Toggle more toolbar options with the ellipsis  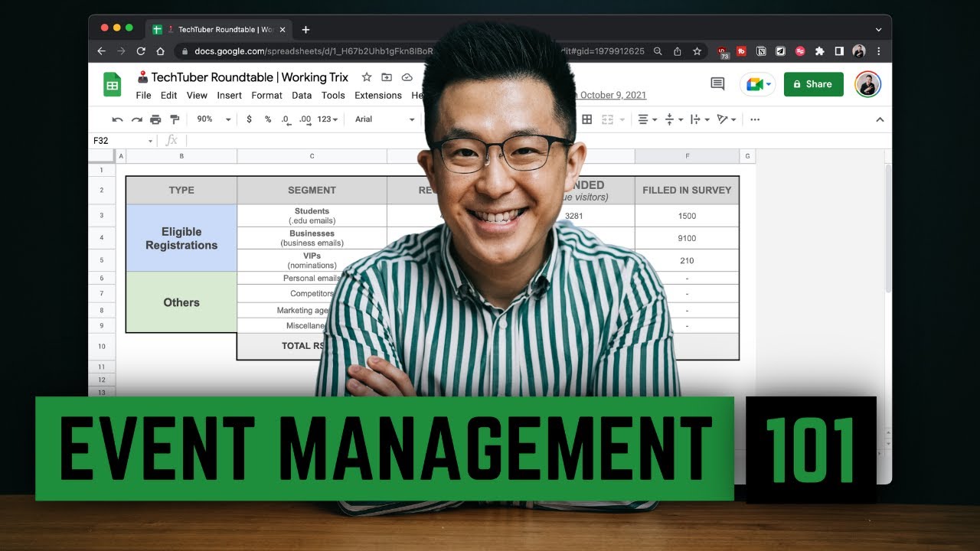click(755, 119)
